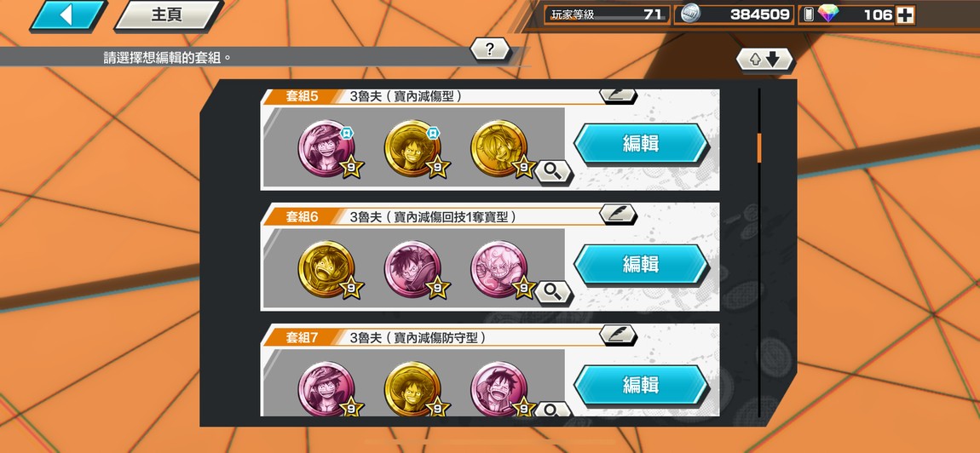
Task: Click 編輯 button for 套組6
Action: click(641, 264)
